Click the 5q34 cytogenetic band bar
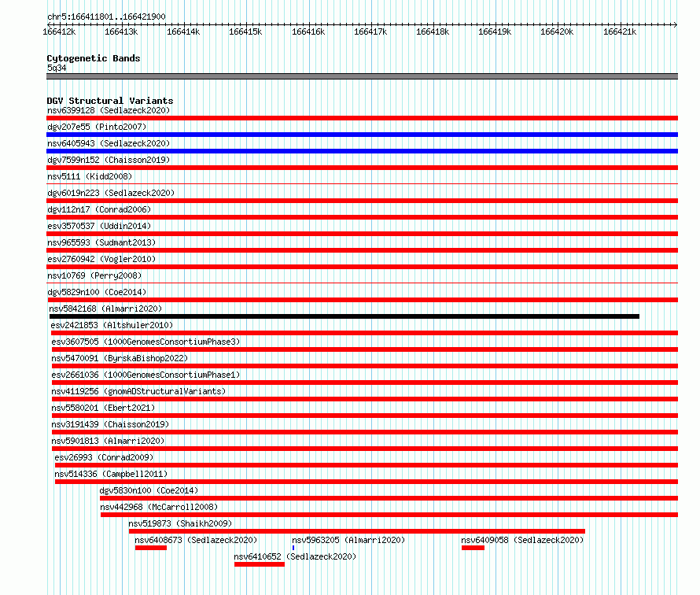Image resolution: width=700 pixels, height=595 pixels. pos(362,76)
